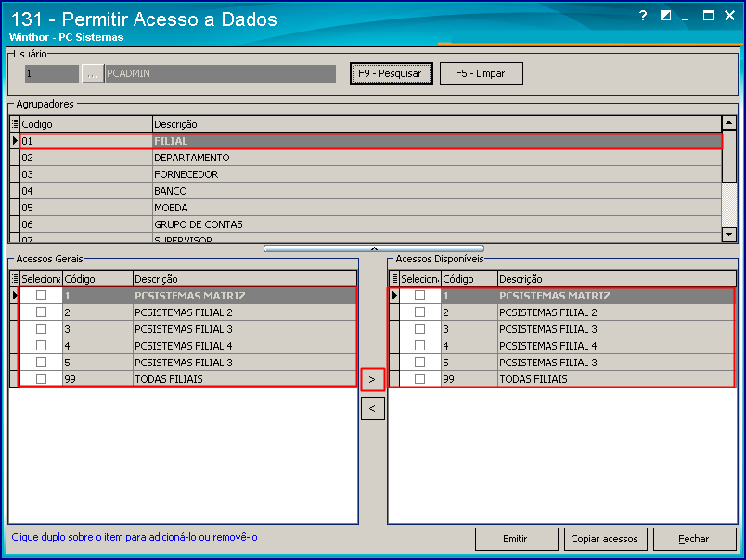Click the contrast toggle icon in title bar
Image resolution: width=746 pixels, height=560 pixels.
[665, 16]
